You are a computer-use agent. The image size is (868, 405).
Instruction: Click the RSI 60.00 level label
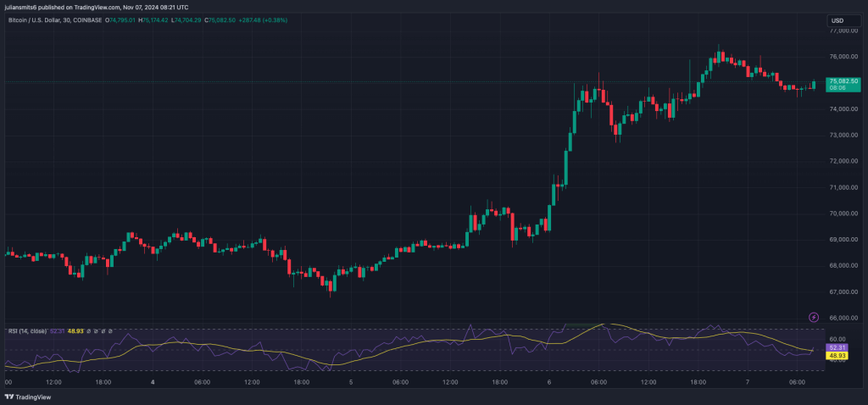(x=836, y=339)
